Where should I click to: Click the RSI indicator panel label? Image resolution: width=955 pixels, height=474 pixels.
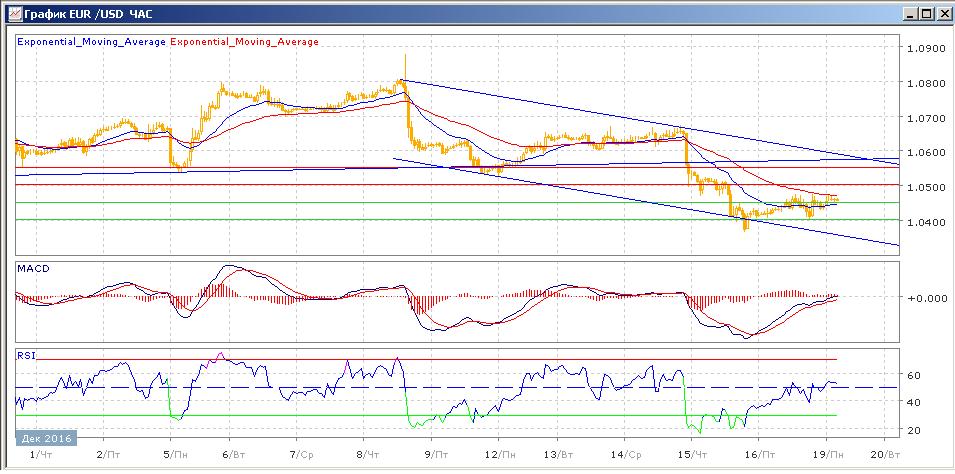coord(27,353)
